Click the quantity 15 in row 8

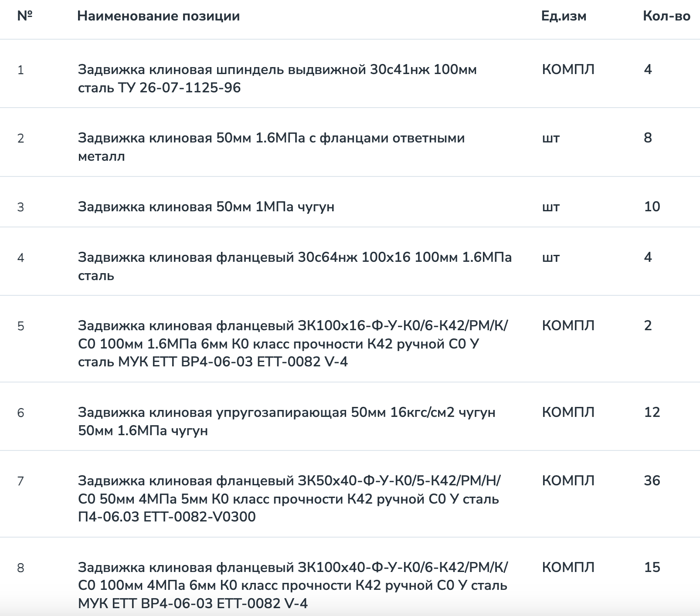coord(652,567)
